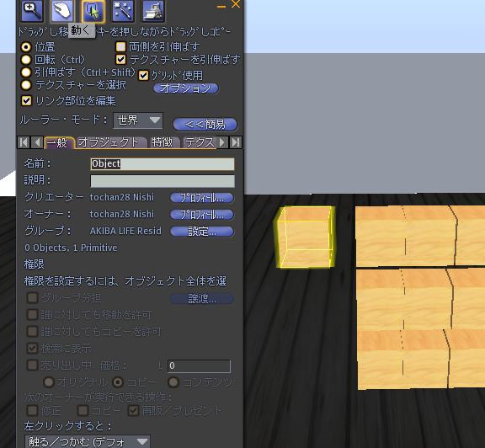
Task: Switch to the オブジェクト tab
Action: [109, 142]
